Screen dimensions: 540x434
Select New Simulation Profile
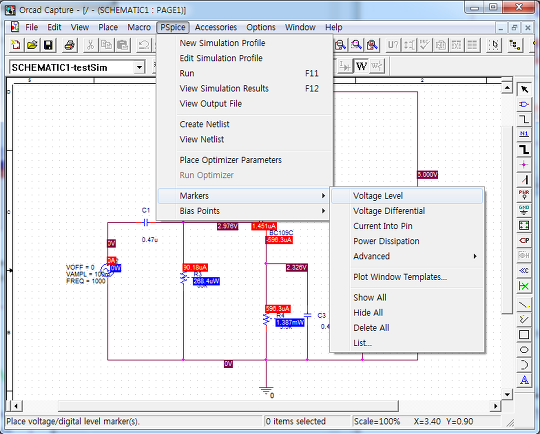pyautogui.click(x=245, y=43)
